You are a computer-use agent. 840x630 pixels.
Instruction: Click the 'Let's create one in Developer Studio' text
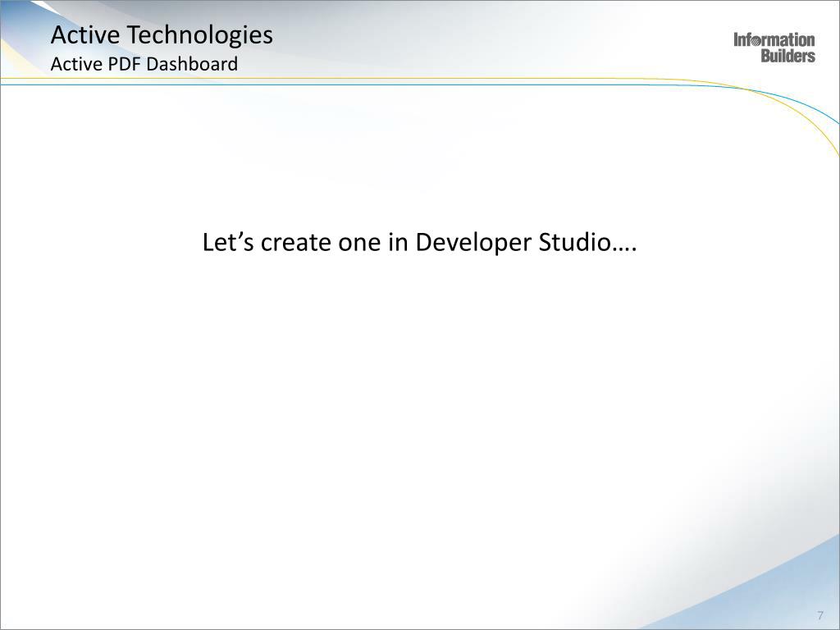coord(419,242)
